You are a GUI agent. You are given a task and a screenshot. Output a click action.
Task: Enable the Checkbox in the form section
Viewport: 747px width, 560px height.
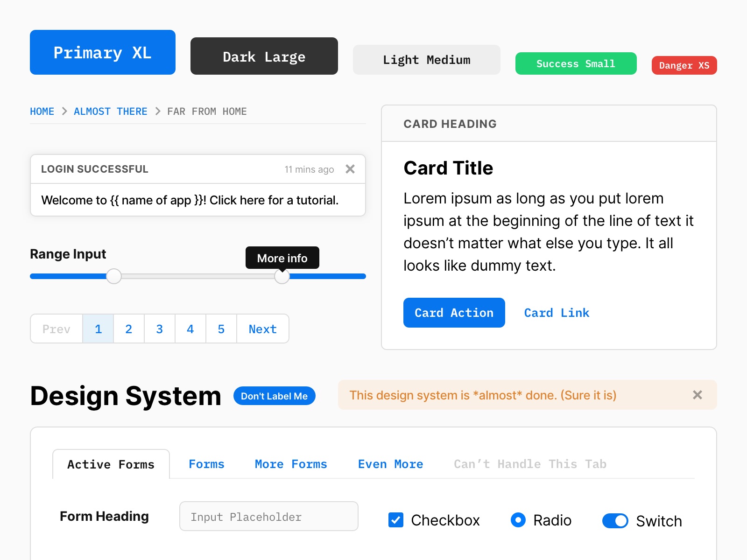click(395, 520)
